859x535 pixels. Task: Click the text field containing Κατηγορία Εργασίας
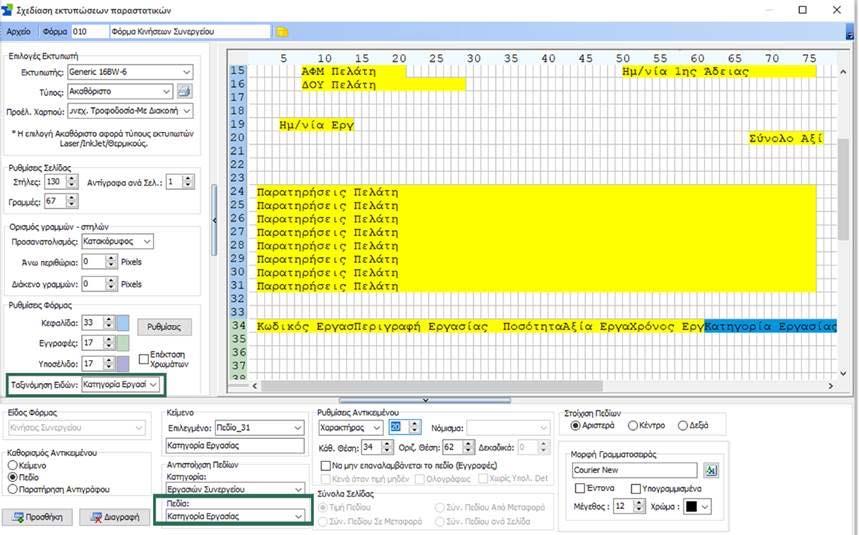235,446
